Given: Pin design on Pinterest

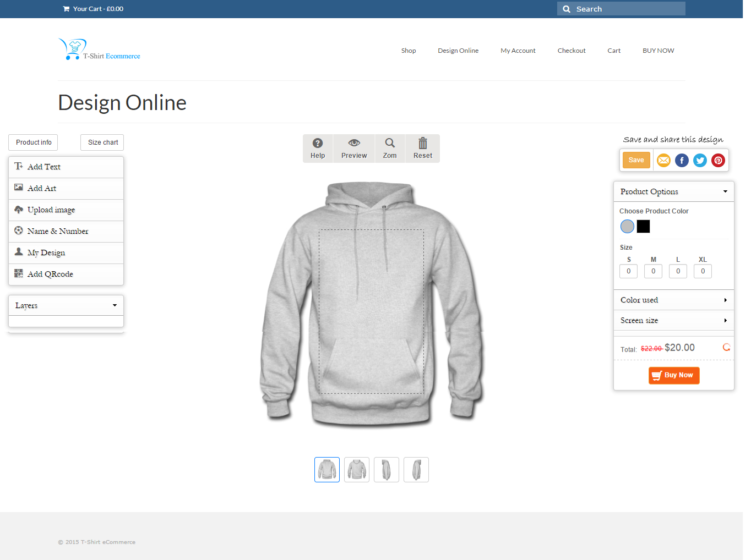Looking at the screenshot, I should 718,160.
